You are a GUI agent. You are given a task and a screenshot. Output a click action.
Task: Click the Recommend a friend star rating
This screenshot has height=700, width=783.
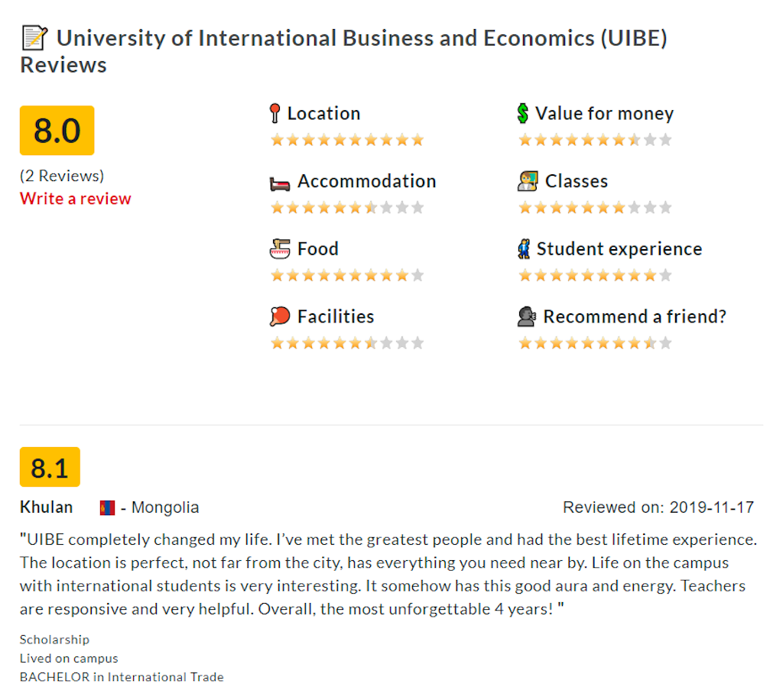(x=595, y=343)
